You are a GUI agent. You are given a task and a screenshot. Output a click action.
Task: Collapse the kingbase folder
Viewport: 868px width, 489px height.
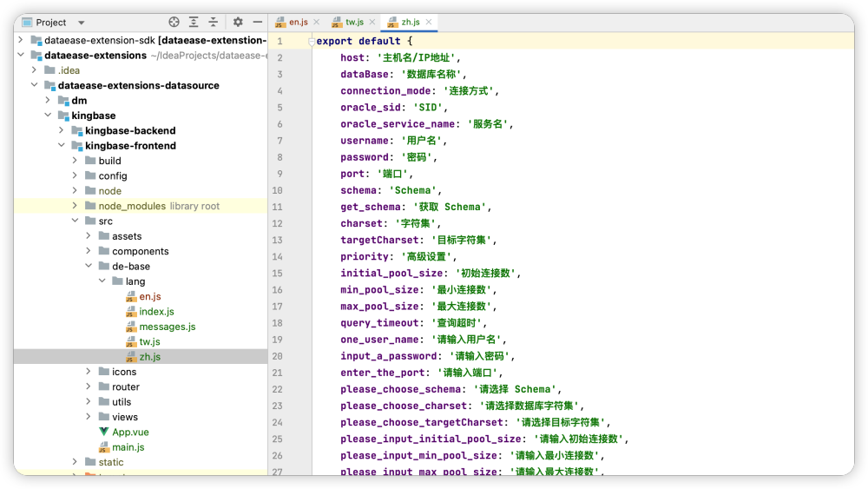point(48,116)
